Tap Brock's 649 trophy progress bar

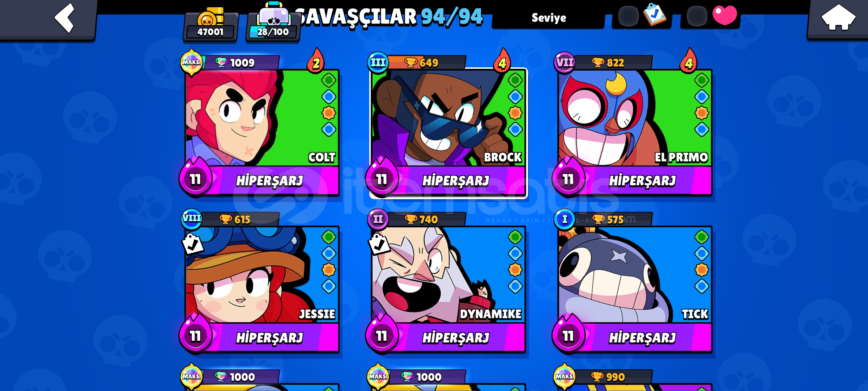coord(427,63)
